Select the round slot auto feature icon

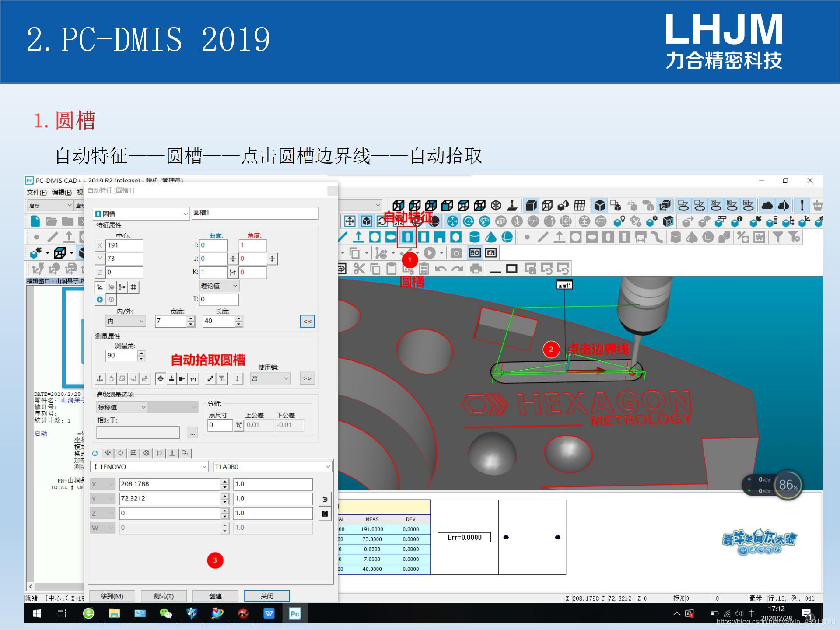pos(407,237)
